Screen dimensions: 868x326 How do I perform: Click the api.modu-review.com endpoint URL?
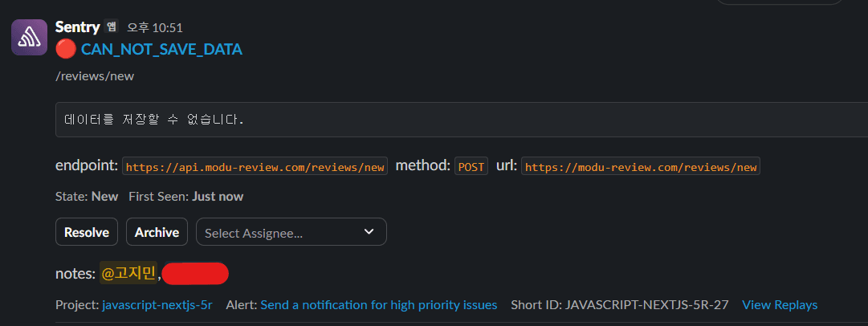pos(255,167)
